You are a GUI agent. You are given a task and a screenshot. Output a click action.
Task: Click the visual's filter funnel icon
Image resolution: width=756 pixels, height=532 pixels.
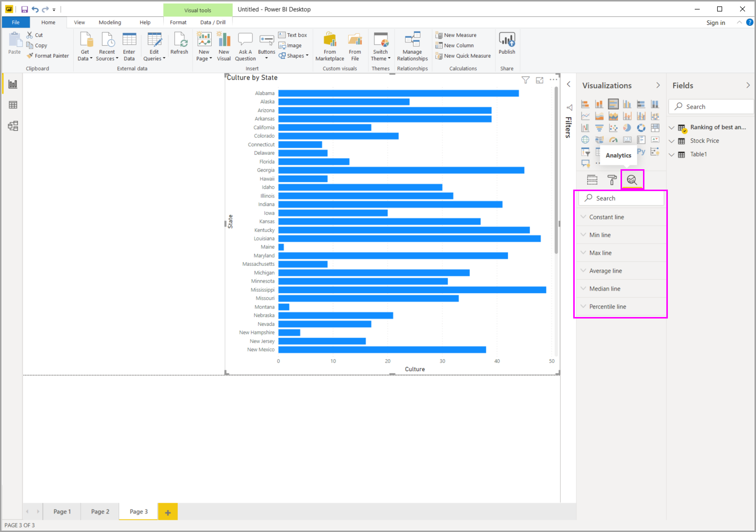525,80
